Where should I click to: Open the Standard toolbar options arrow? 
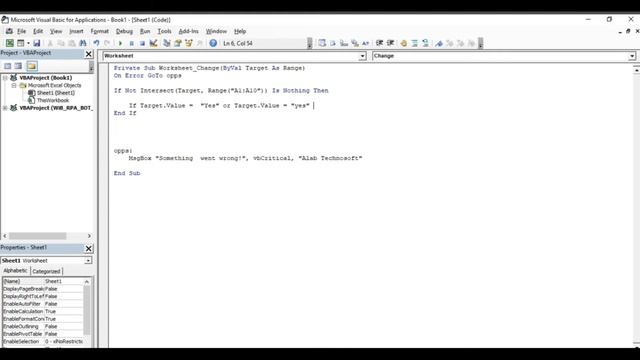[x=310, y=43]
